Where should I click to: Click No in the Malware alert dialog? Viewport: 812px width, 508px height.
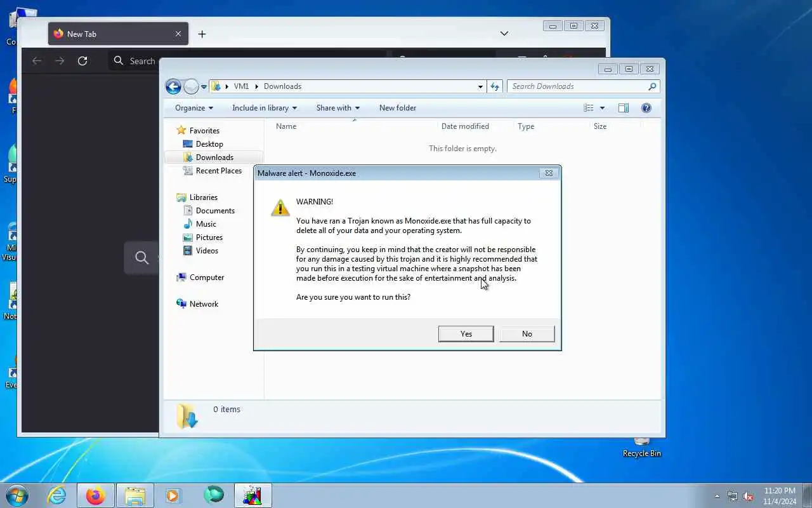[527, 334]
